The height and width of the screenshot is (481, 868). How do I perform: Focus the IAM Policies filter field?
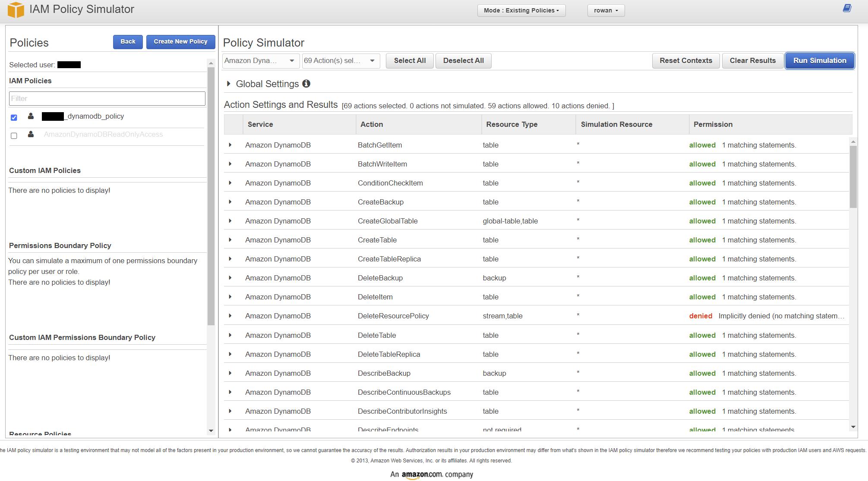[x=107, y=98]
